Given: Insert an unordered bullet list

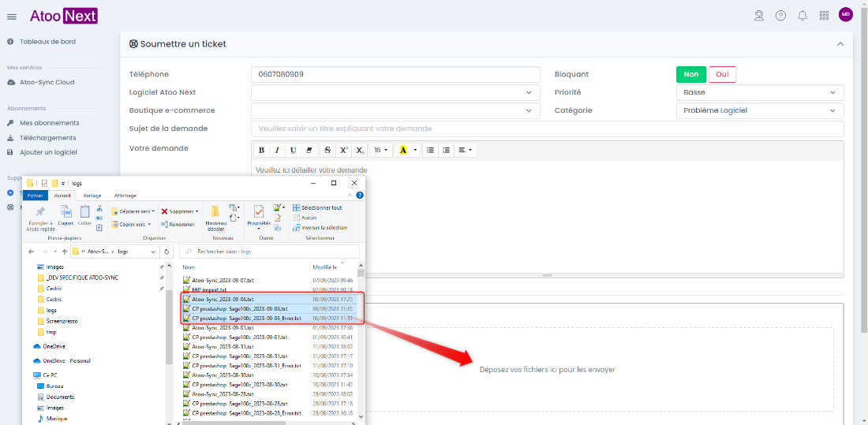Looking at the screenshot, I should (430, 150).
